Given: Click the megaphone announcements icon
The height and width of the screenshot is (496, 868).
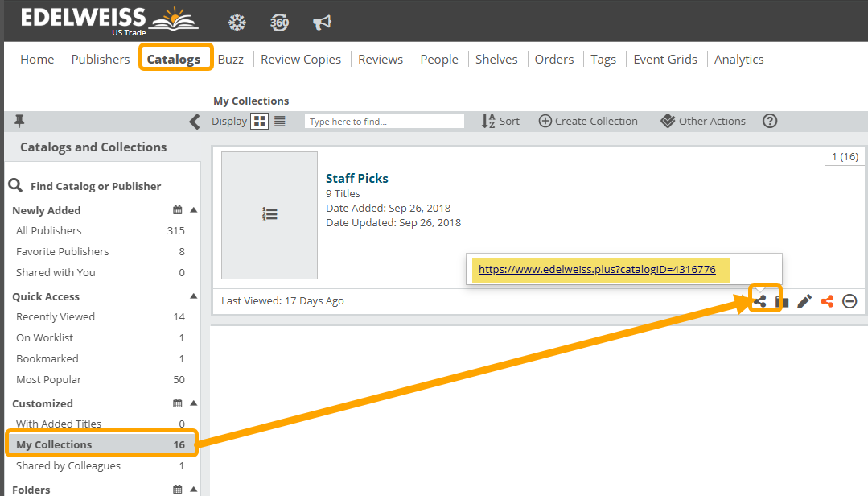Looking at the screenshot, I should [322, 22].
